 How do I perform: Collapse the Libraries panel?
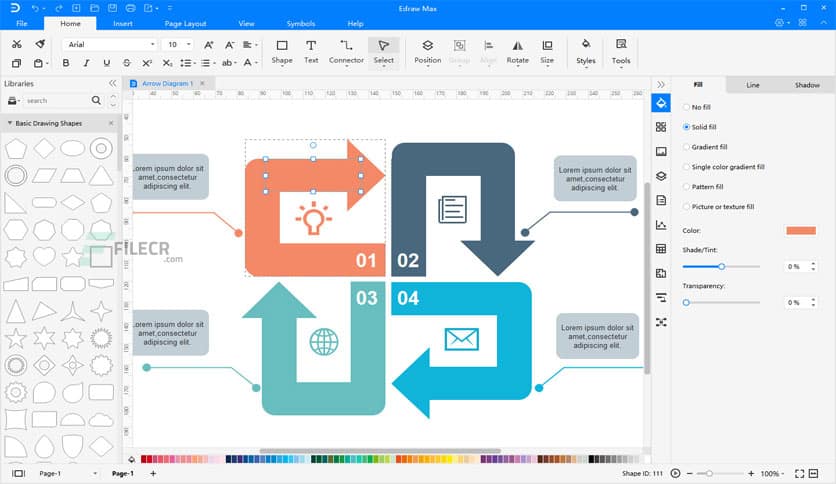(112, 83)
